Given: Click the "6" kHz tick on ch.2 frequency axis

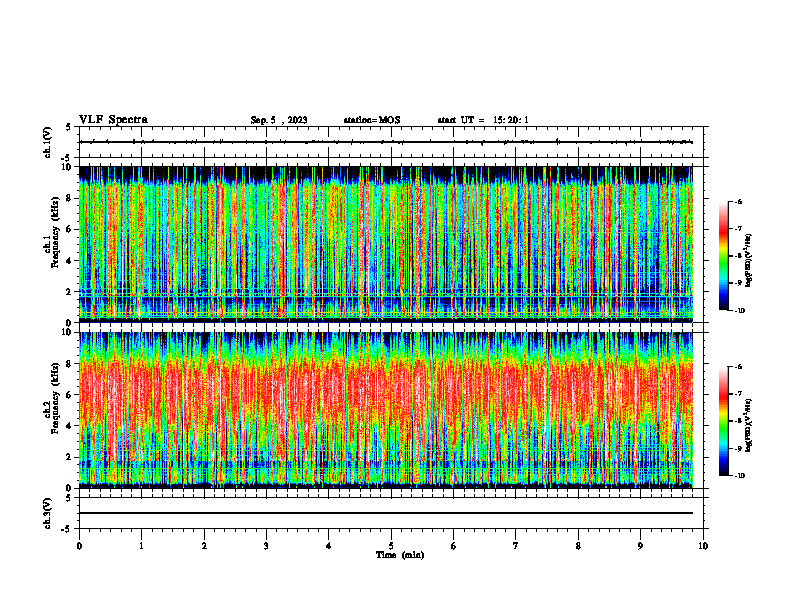Looking at the screenshot, I should coord(70,395).
